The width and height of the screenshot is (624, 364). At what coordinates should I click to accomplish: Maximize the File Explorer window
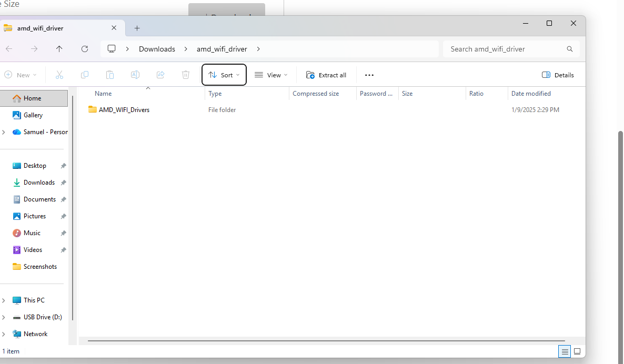pyautogui.click(x=549, y=24)
